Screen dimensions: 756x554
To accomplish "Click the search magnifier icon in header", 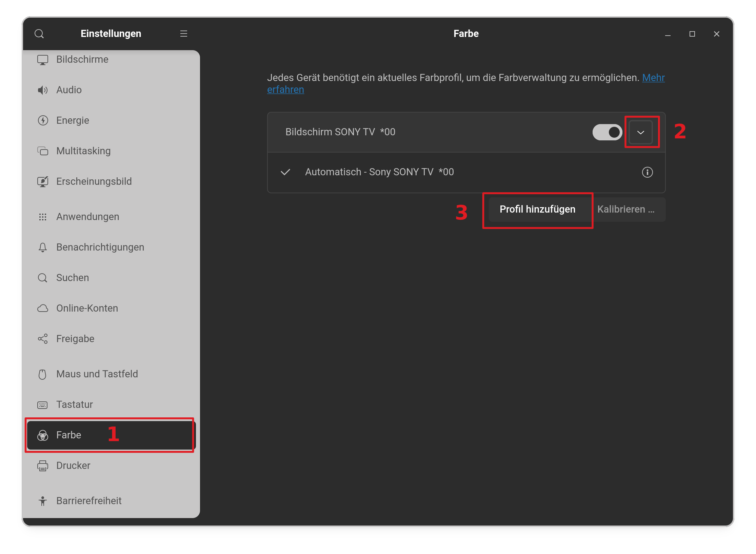I will [39, 34].
